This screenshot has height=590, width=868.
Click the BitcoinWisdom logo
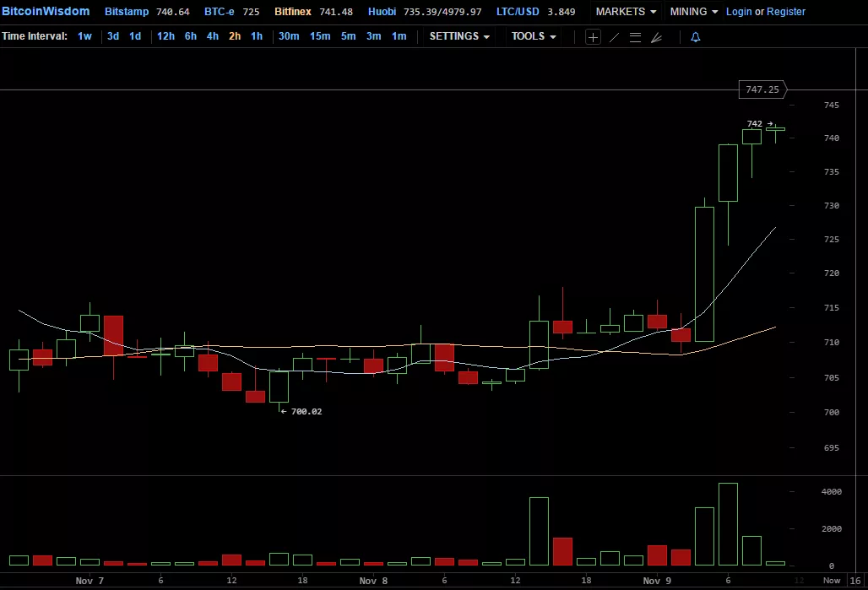pos(46,12)
